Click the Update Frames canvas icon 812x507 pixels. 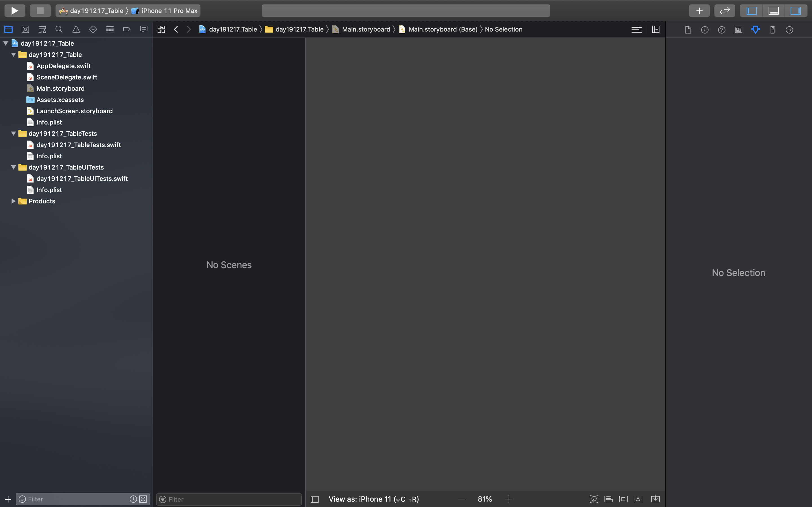click(x=593, y=499)
